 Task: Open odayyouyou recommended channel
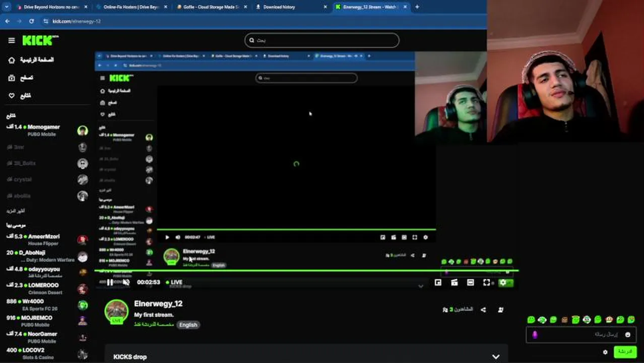(x=47, y=272)
